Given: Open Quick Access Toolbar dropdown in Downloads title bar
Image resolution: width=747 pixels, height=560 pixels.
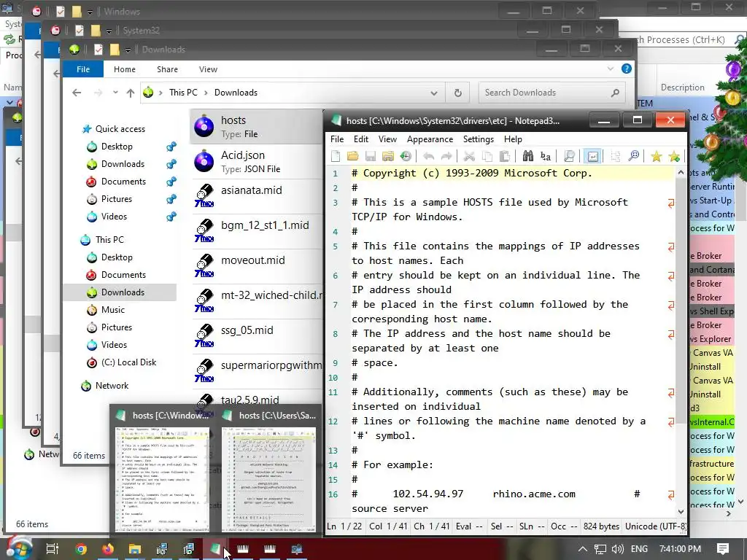Looking at the screenshot, I should click(x=128, y=50).
